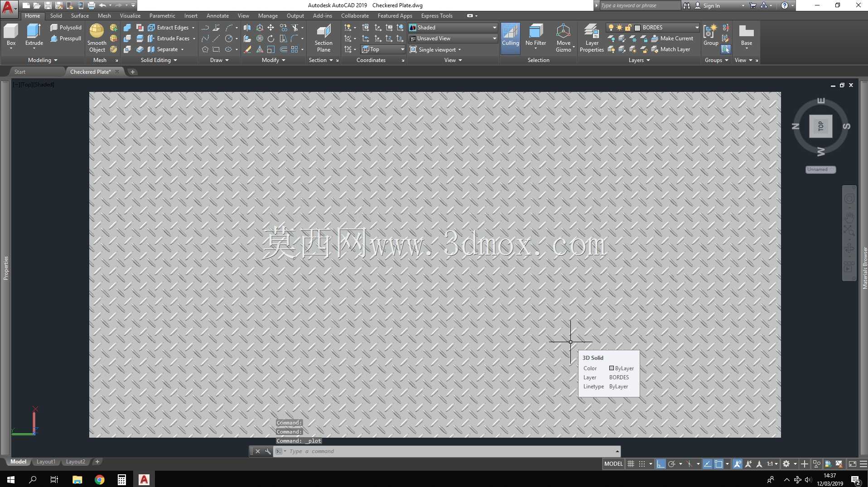The width and height of the screenshot is (868, 487).
Task: Open the customization menu in status bar
Action: tap(863, 463)
